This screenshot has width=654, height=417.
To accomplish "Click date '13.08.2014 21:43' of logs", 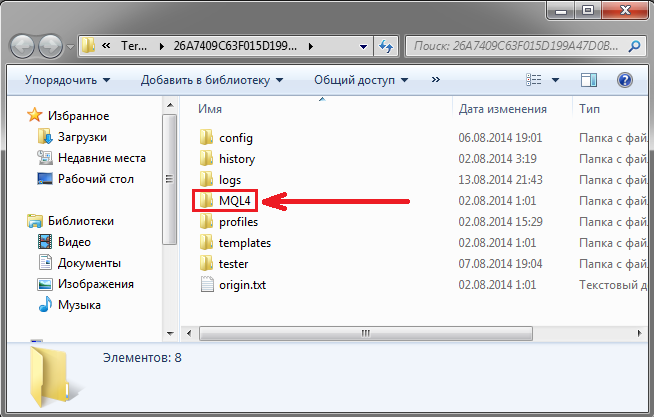I will (500, 180).
